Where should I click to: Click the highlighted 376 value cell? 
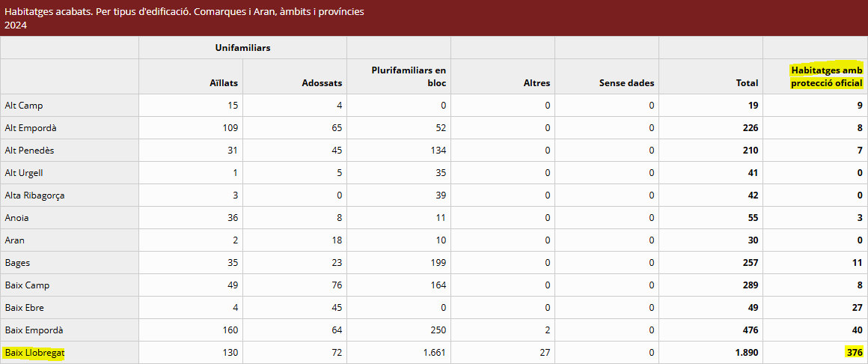854,353
